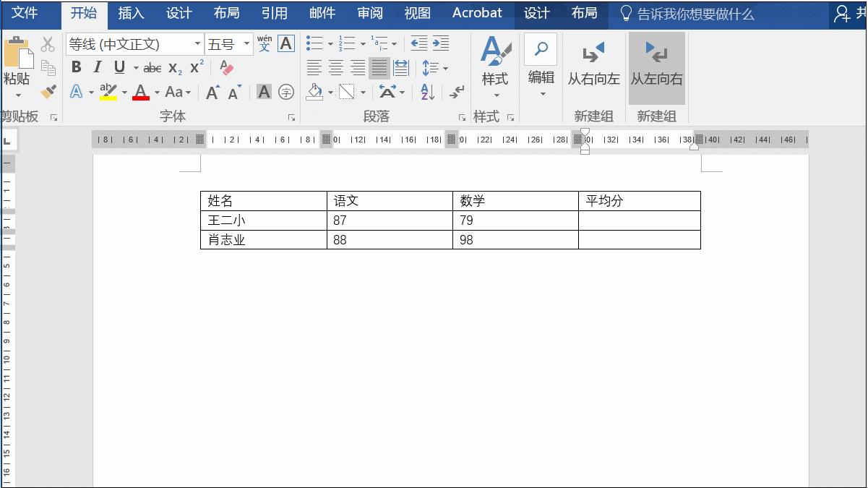Screen dimensions: 868x488
Task: Apply yellow text highlight color
Action: pyautogui.click(x=108, y=92)
